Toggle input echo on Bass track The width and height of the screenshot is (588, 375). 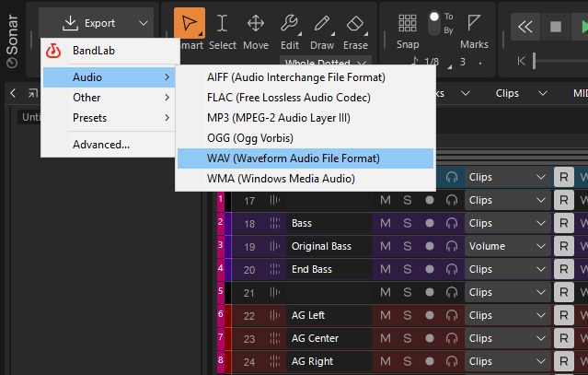[x=452, y=223]
